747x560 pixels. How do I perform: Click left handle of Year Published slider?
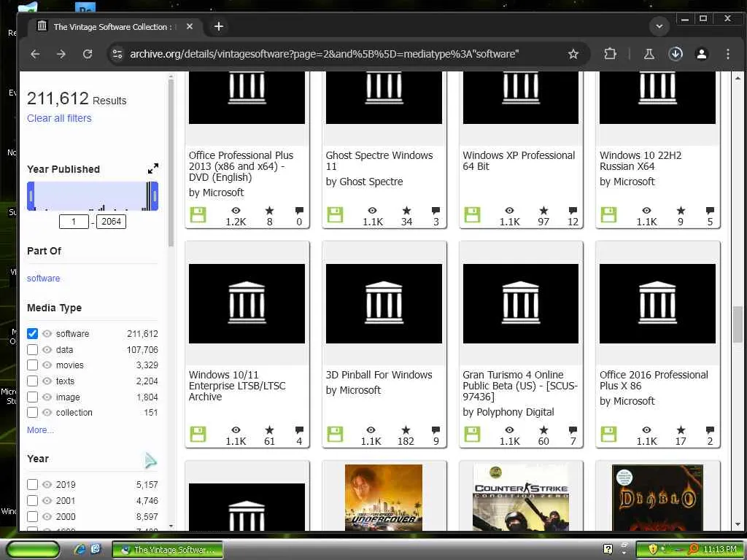tap(31, 196)
